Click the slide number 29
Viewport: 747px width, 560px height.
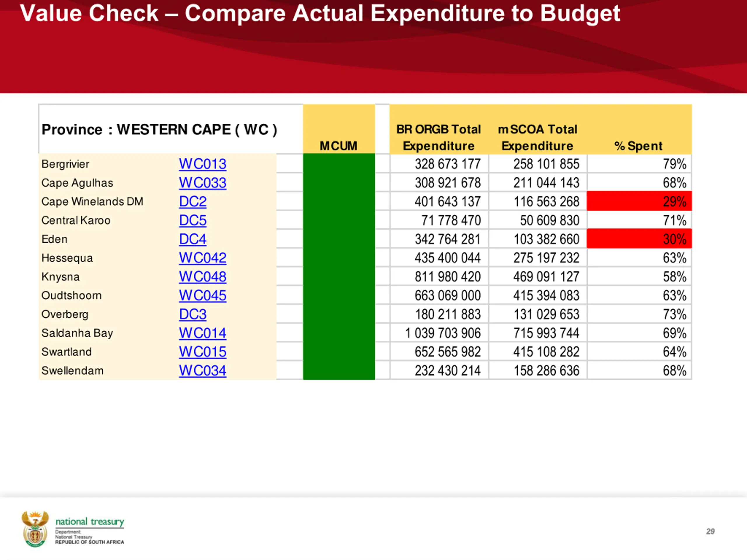pyautogui.click(x=710, y=531)
